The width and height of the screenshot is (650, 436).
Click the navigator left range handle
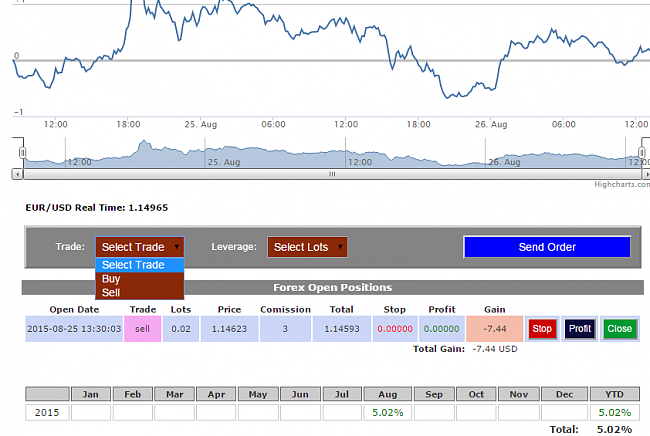[22, 153]
